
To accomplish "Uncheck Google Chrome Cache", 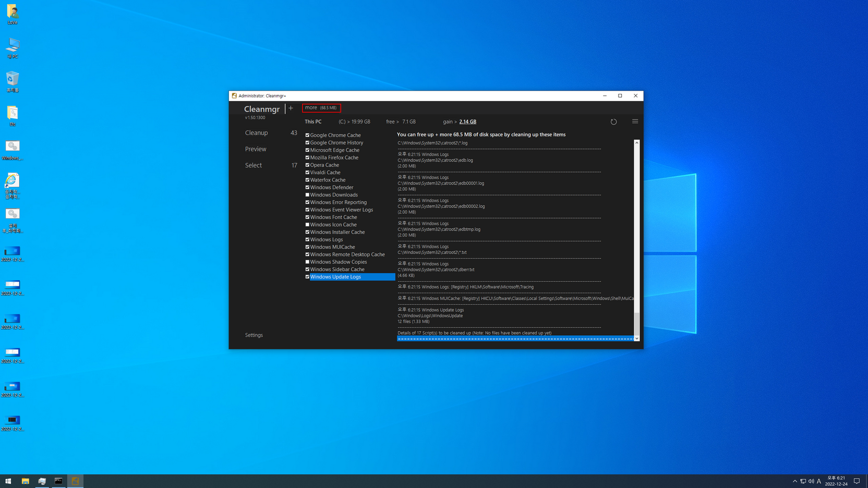I will pos(307,135).
